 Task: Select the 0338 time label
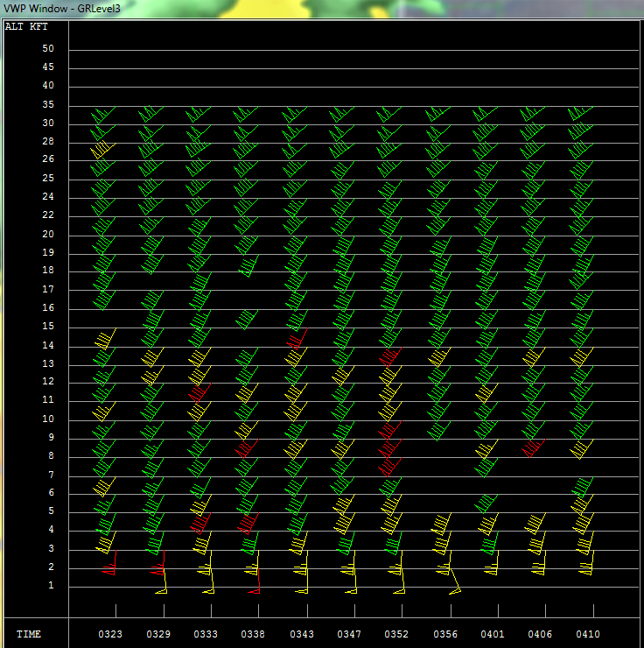point(253,634)
